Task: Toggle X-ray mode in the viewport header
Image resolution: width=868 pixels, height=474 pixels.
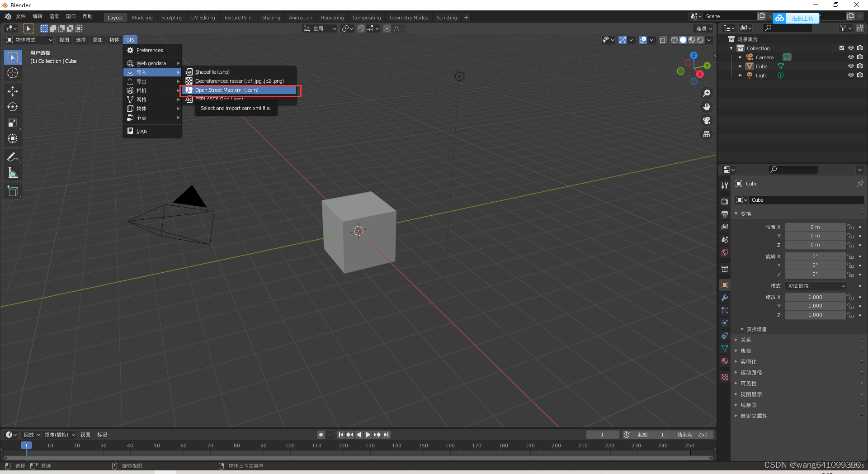Action: coord(663,40)
